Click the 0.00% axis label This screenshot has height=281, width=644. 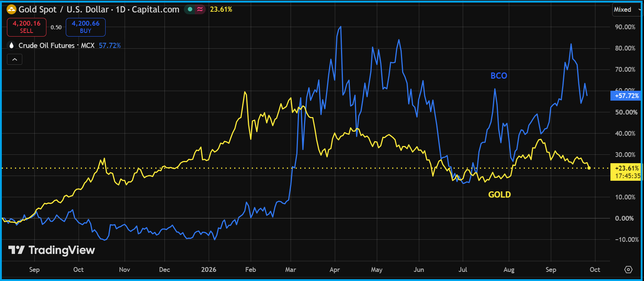click(x=624, y=218)
